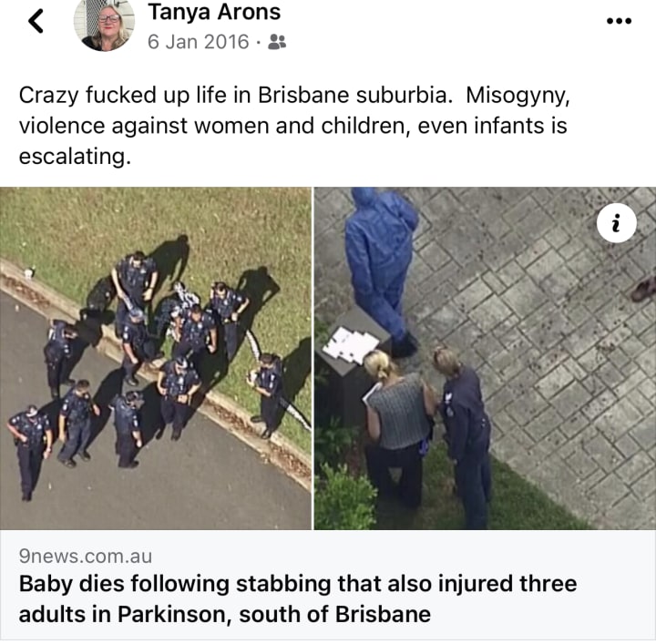
Task: Open Tanya Arons' profile picture
Action: [104, 24]
